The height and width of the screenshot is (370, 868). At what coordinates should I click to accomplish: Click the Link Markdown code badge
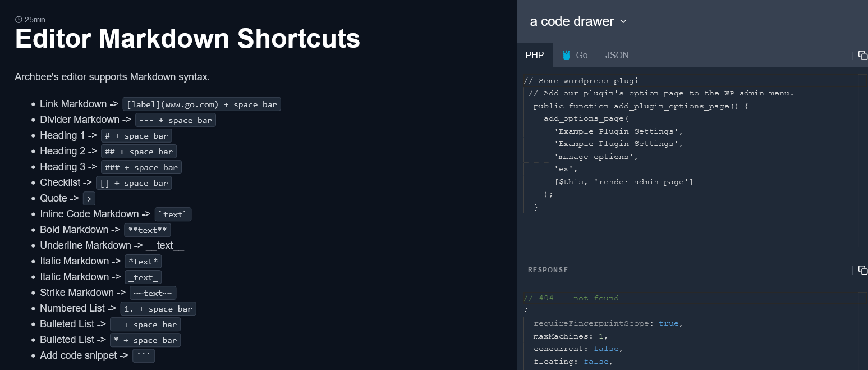tap(201, 104)
